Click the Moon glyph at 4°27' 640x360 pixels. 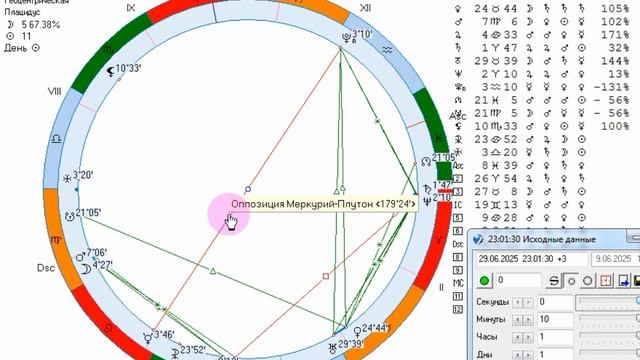tap(86, 269)
